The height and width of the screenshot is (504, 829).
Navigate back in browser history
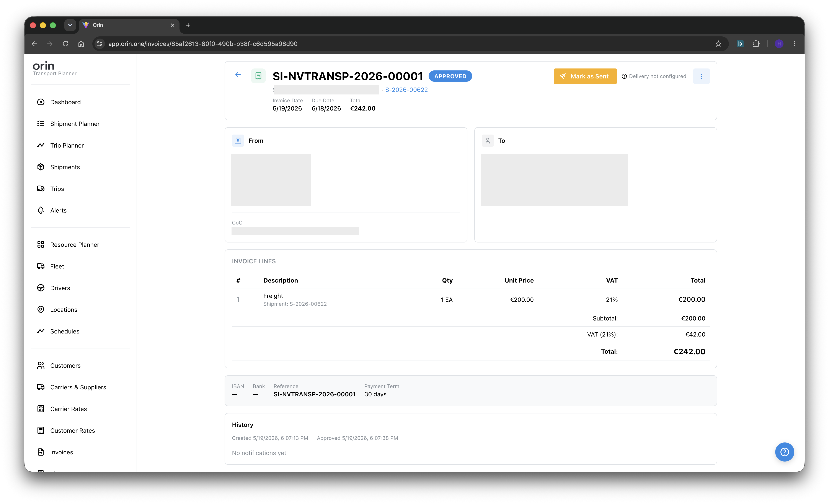[x=34, y=44]
